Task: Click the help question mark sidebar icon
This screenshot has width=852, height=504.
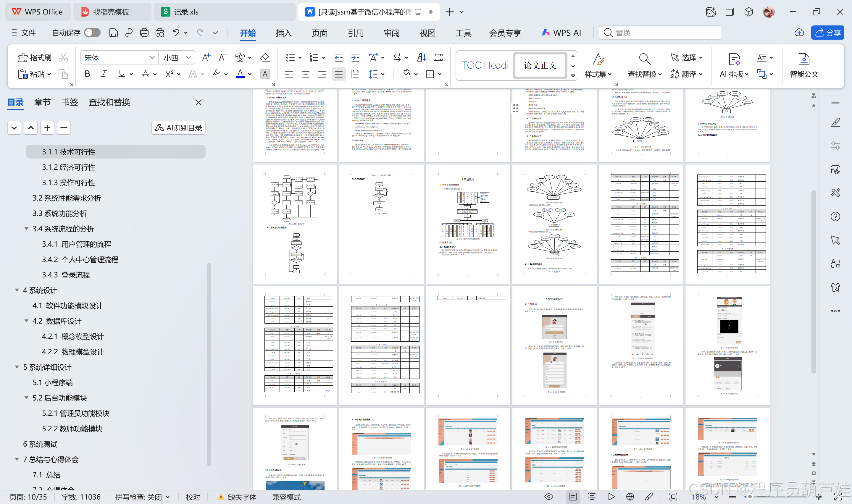Action: pyautogui.click(x=835, y=216)
